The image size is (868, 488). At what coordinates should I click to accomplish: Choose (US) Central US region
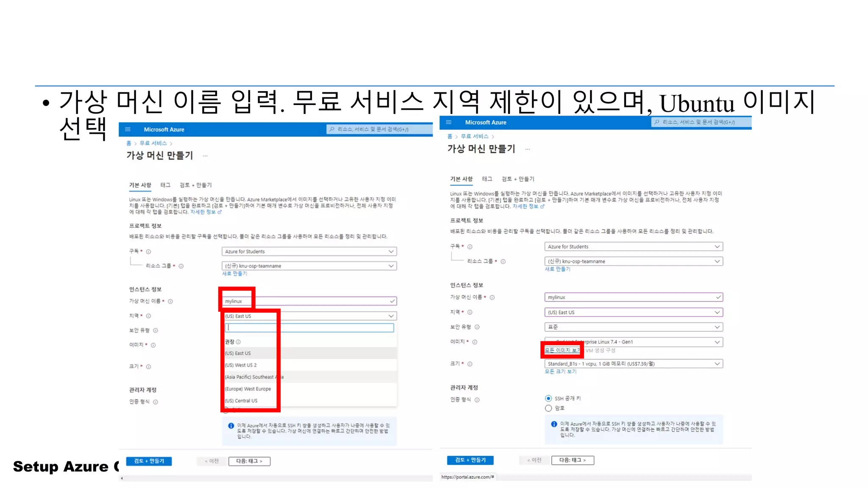pos(310,401)
